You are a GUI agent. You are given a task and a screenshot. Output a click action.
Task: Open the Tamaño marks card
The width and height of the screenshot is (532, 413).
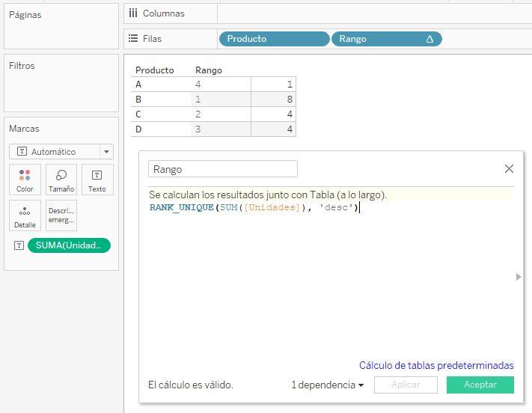pos(61,180)
